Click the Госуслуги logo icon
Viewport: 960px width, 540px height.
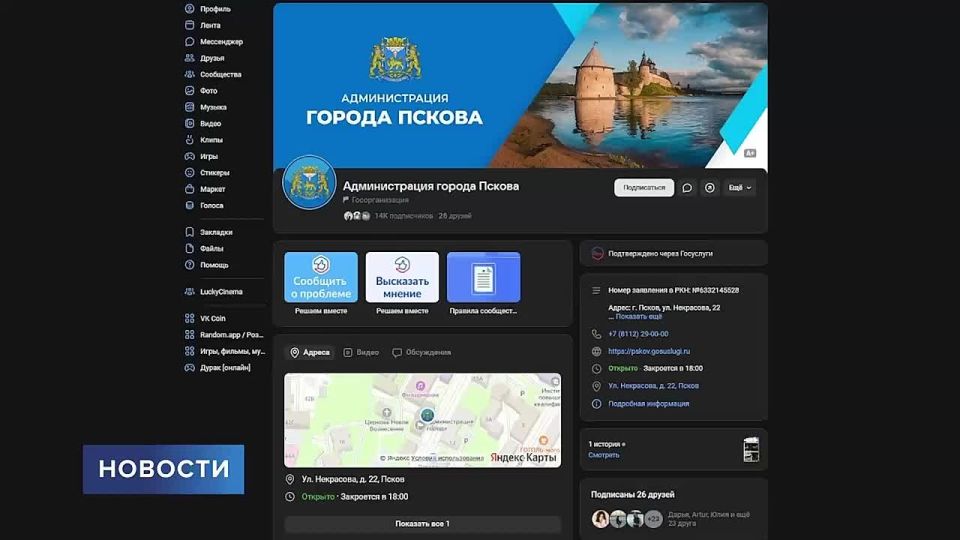click(x=597, y=253)
